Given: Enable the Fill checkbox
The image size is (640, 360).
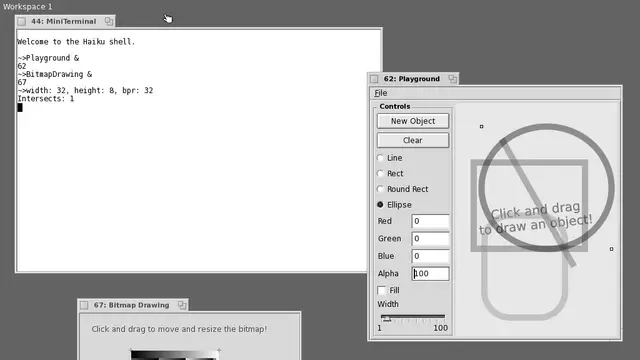Looking at the screenshot, I should (382, 290).
